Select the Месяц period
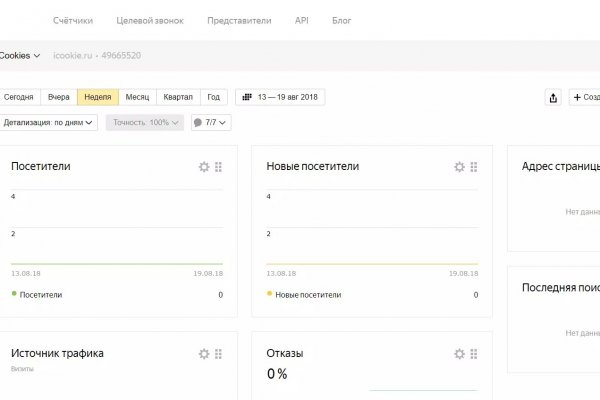Image resolution: width=600 pixels, height=400 pixels. (x=137, y=98)
